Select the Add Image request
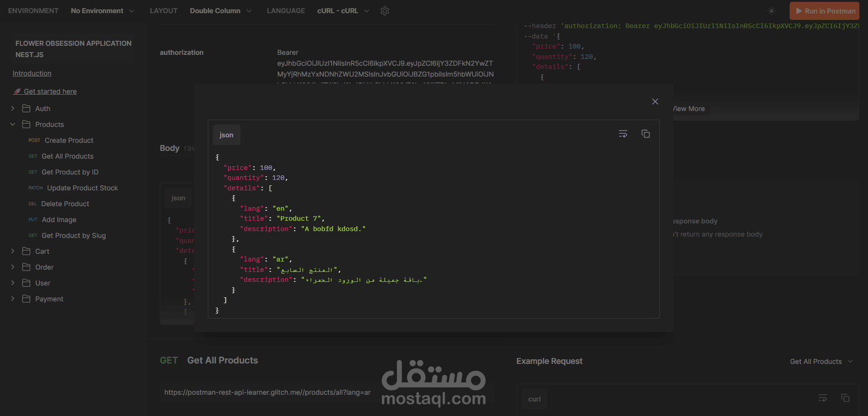 coord(59,220)
